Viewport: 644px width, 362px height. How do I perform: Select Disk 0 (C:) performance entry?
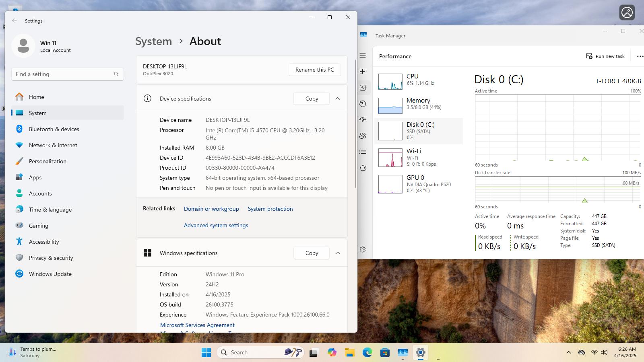419,131
